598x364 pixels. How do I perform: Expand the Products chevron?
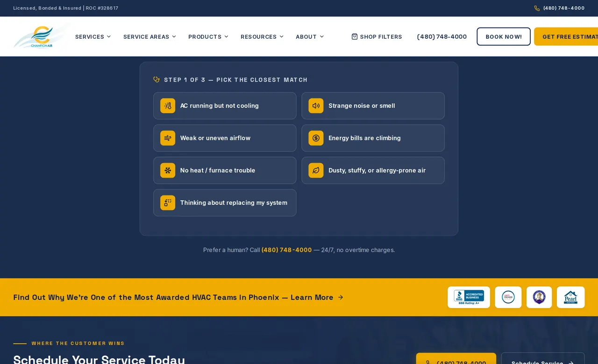coord(226,36)
